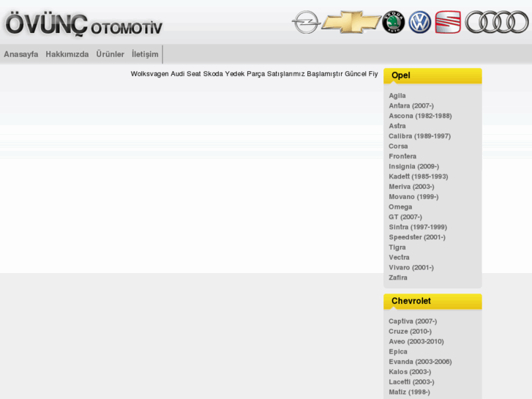Viewport: 532px width, 399px height.
Task: Open the Vivaro (2001-) link
Action: (x=411, y=267)
